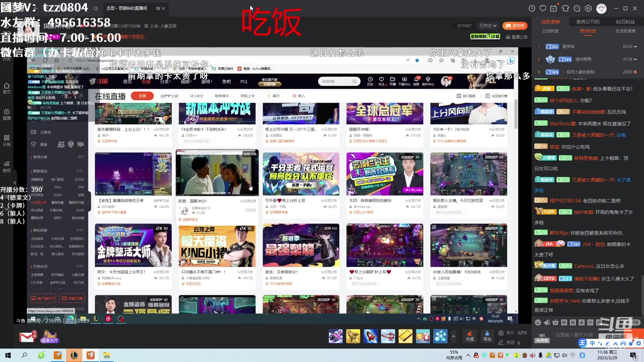This screenshot has height=362, width=644.
Task: Open 游戏吧 orange button
Action: [x=515, y=26]
